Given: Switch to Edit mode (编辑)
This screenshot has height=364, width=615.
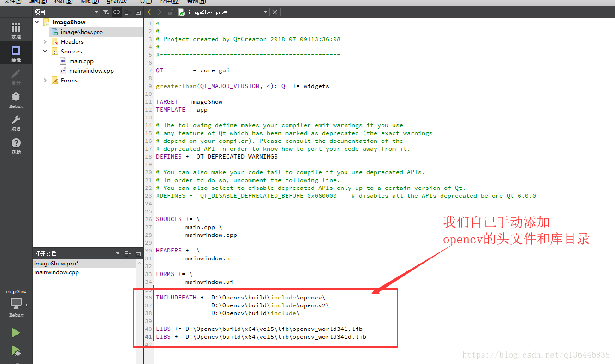Looking at the screenshot, I should [16, 53].
